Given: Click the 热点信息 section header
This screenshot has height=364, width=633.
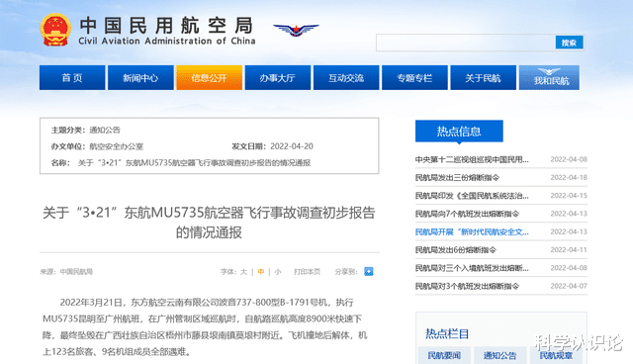Looking at the screenshot, I should (x=459, y=131).
